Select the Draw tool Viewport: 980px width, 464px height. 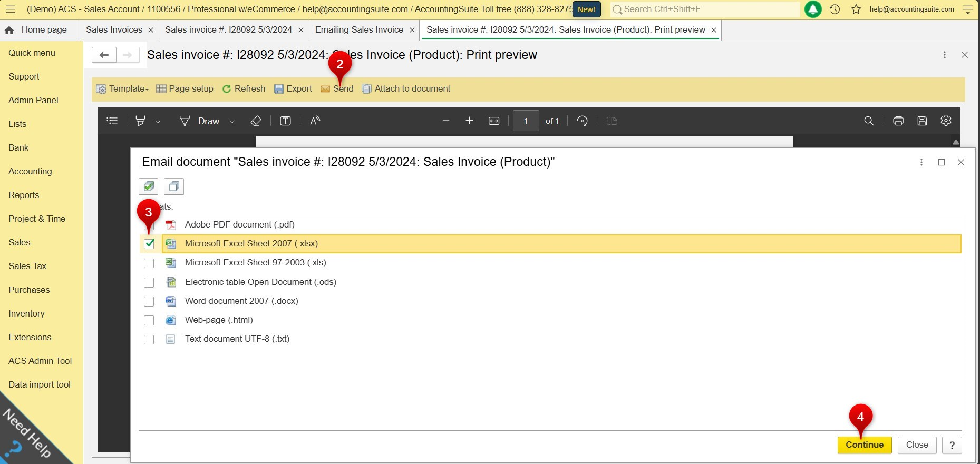[199, 121]
